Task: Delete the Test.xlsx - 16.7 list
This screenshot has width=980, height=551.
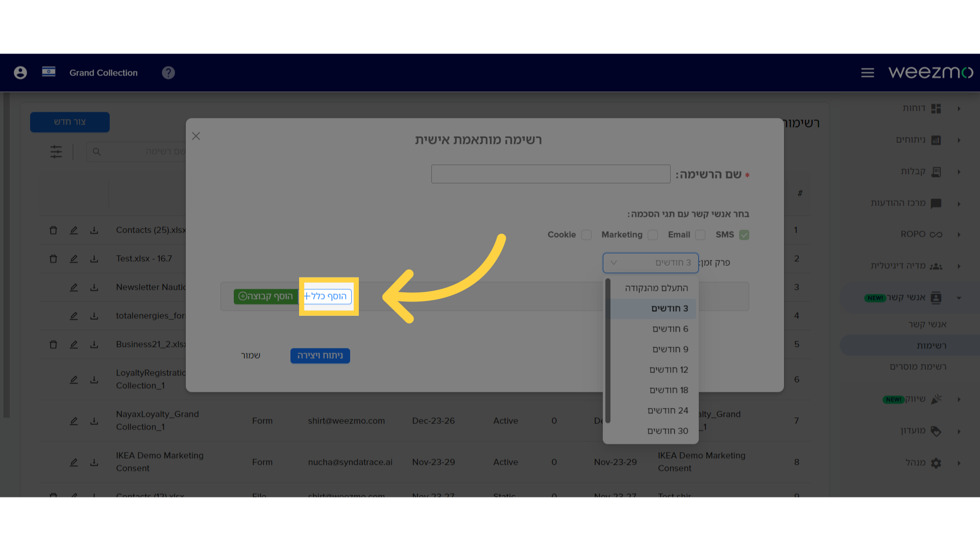Action: (x=53, y=259)
